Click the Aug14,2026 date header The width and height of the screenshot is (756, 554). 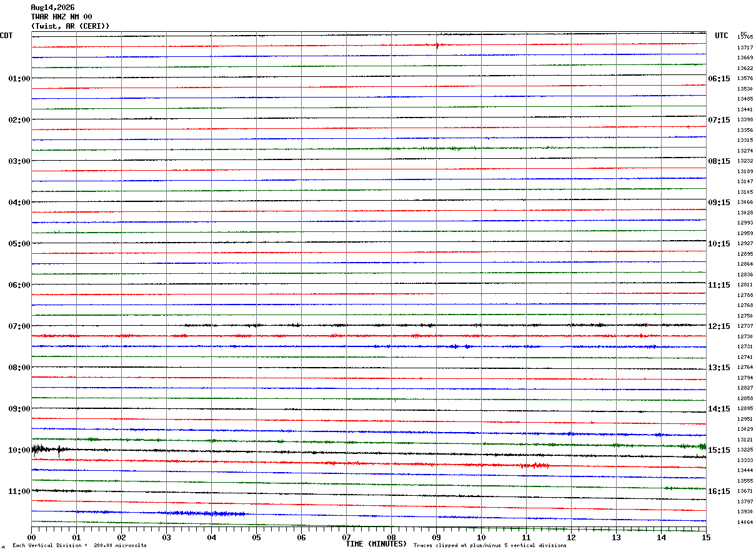[52, 8]
